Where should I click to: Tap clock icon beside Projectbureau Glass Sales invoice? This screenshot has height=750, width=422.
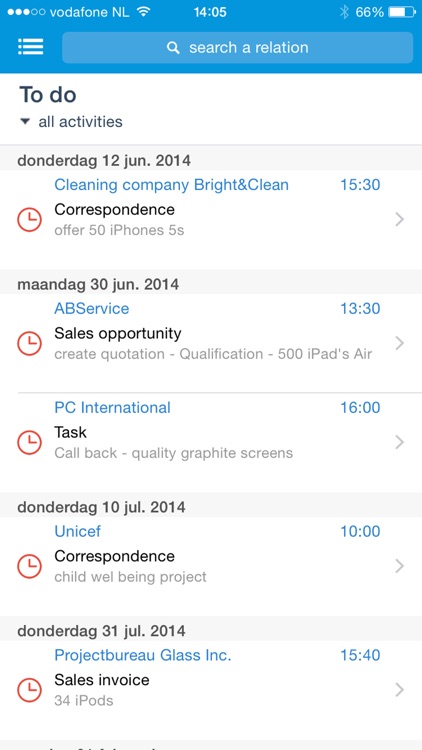[30, 690]
